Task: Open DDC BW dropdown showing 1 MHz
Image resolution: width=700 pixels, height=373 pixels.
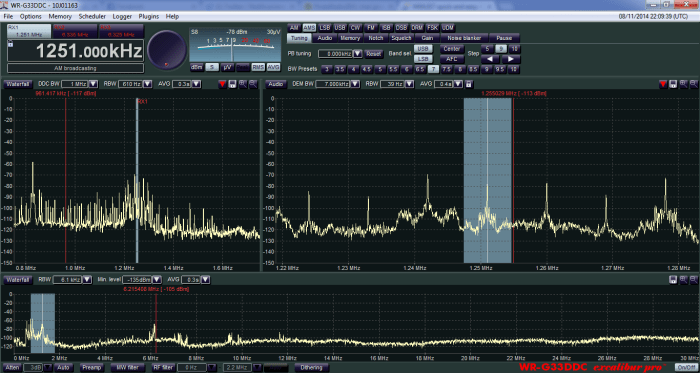Action: 93,84
